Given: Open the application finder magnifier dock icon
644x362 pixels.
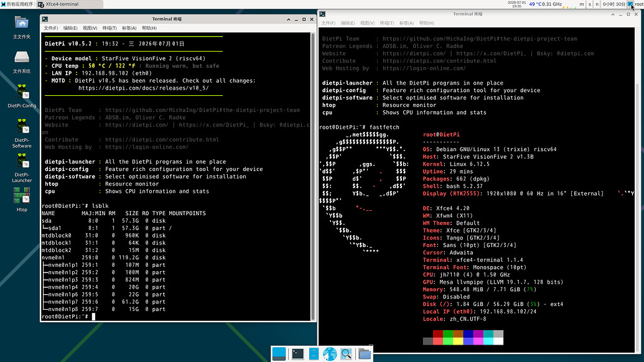Looking at the screenshot, I should [346, 354].
